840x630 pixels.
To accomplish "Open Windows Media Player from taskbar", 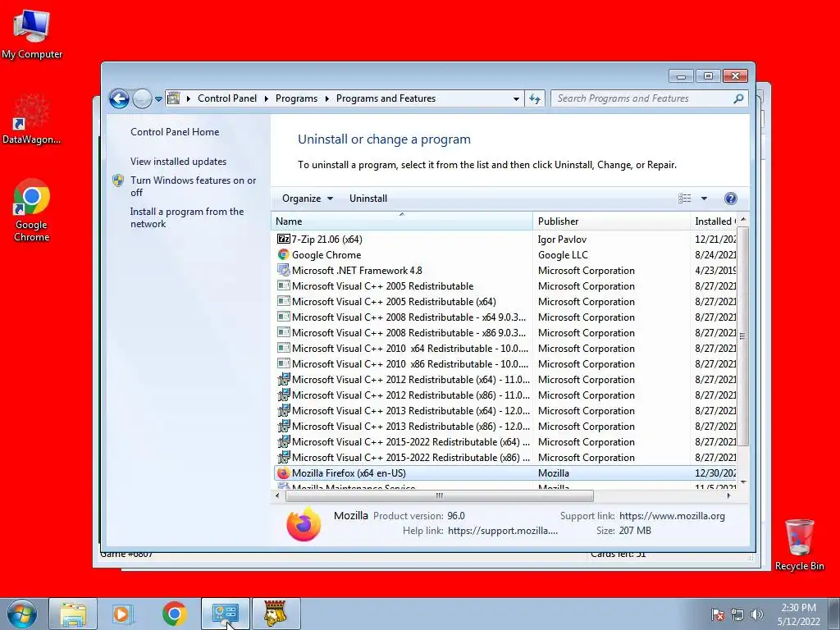I will pyautogui.click(x=122, y=614).
